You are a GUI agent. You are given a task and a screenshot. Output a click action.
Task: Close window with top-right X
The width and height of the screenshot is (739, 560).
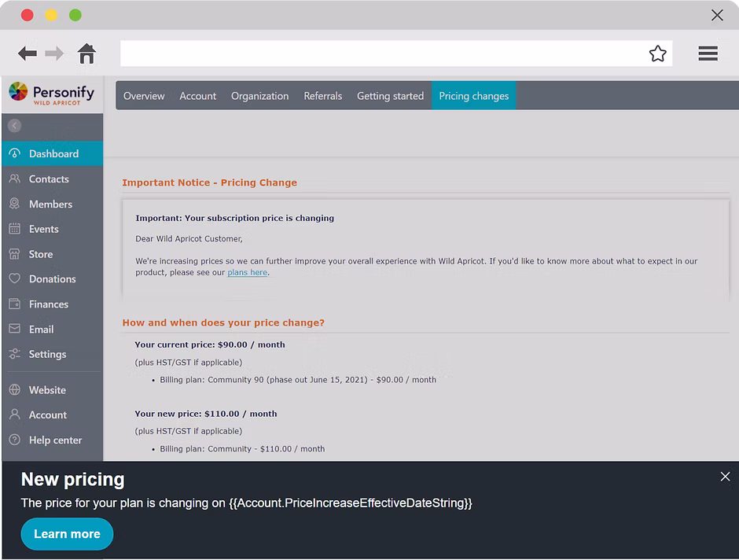717,15
